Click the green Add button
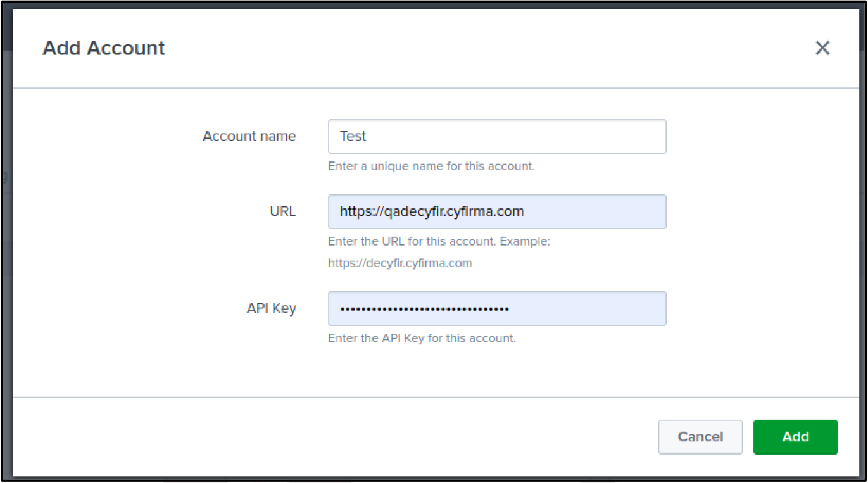 (x=795, y=437)
